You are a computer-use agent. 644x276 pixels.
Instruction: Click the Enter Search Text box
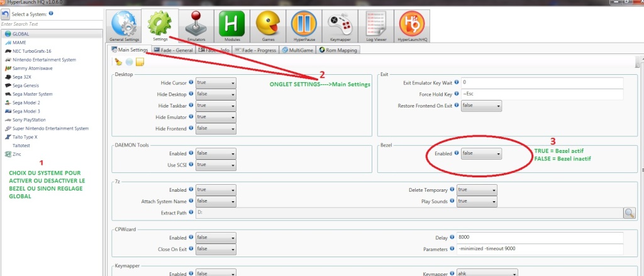[52, 25]
